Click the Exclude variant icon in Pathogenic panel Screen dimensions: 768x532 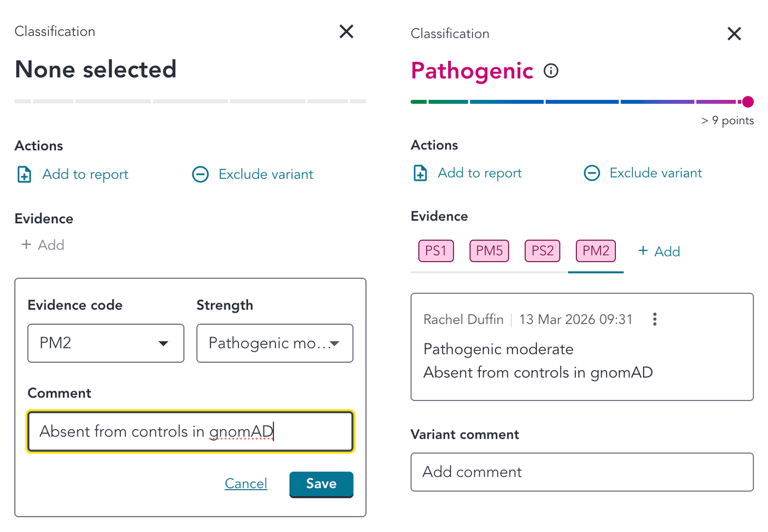592,173
